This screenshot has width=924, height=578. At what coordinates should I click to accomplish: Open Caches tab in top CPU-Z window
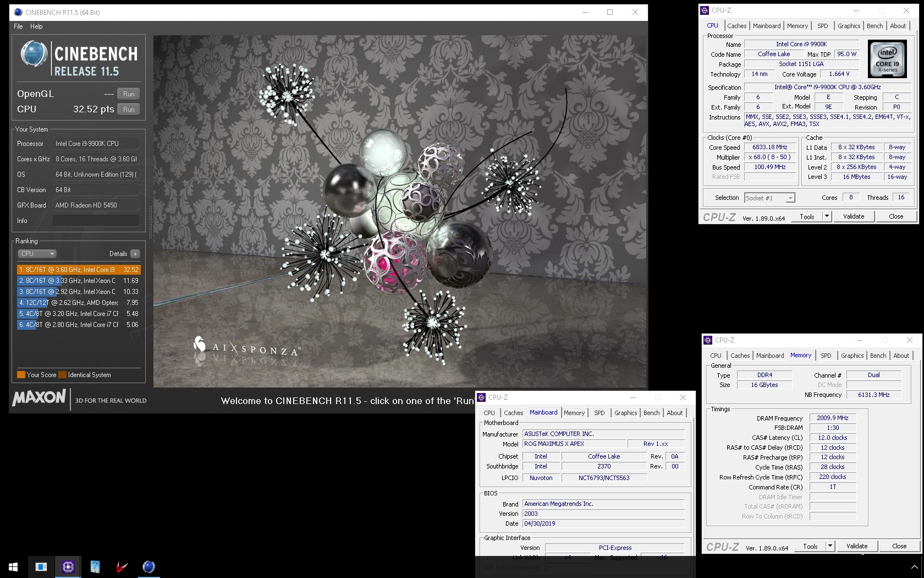[x=736, y=26]
